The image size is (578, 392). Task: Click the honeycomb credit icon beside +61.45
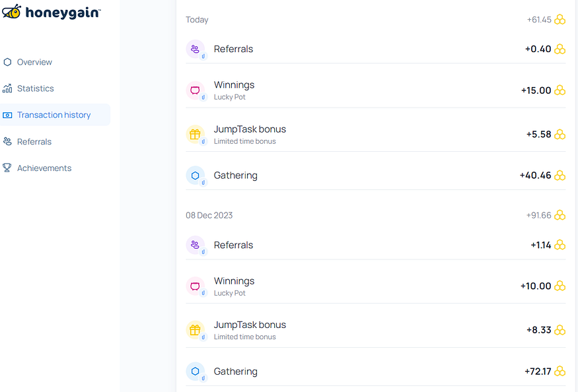pos(560,20)
